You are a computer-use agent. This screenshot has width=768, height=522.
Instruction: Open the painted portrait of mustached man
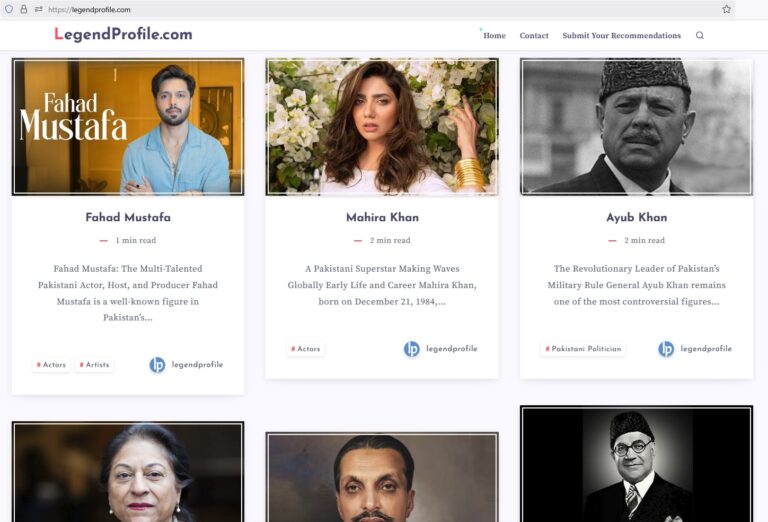[x=382, y=477]
